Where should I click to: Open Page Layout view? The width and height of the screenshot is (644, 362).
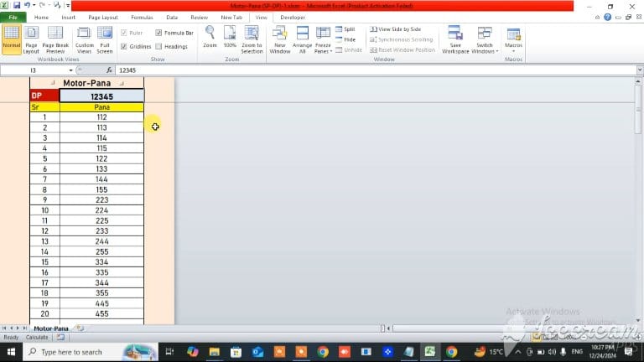pyautogui.click(x=31, y=39)
